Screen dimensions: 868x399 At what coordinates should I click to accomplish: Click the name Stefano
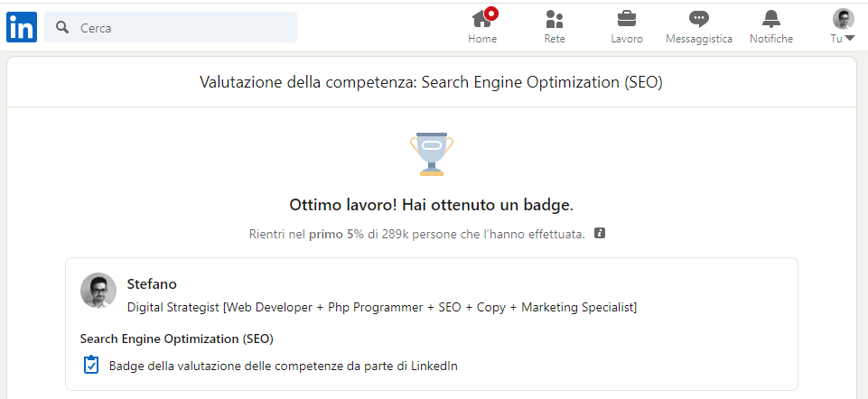(x=152, y=284)
